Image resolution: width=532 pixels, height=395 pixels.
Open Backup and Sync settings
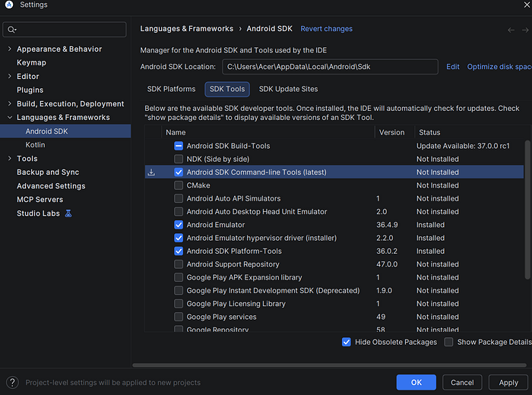point(48,172)
